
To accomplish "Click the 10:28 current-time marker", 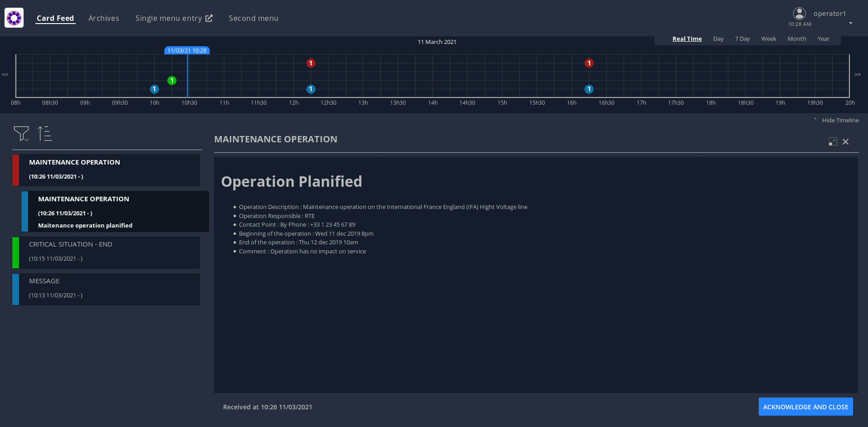I will pyautogui.click(x=187, y=51).
